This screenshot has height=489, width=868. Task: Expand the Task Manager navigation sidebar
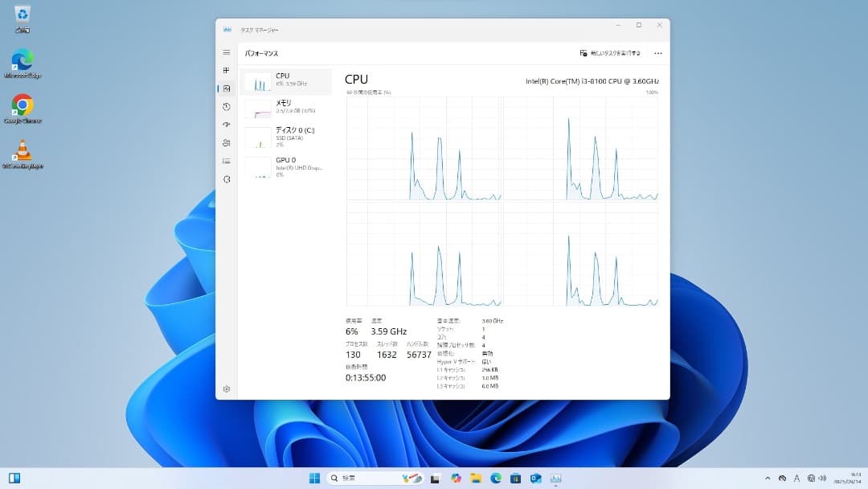point(226,51)
